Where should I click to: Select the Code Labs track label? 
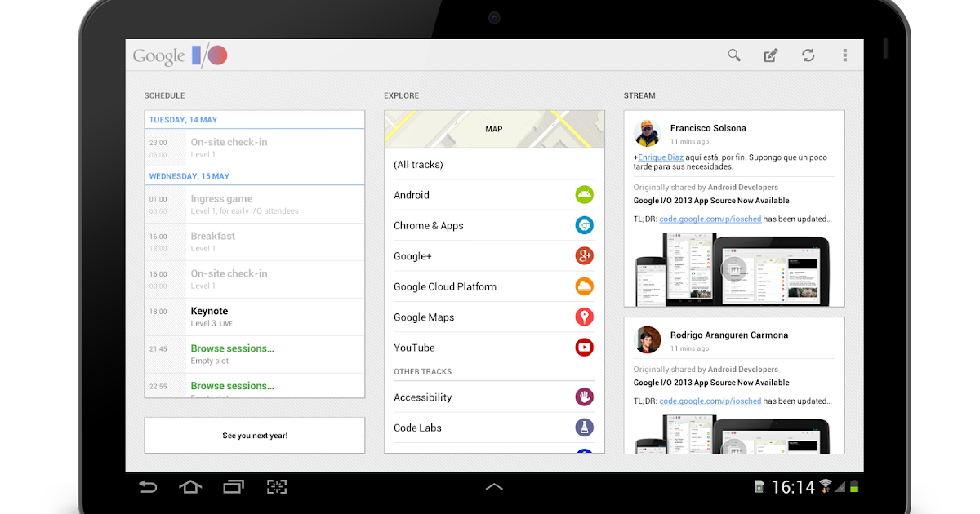tap(418, 428)
